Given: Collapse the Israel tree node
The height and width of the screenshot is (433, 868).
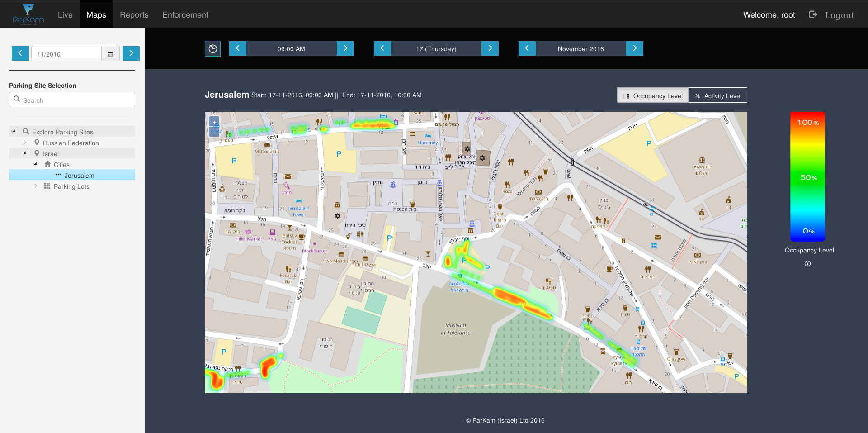Looking at the screenshot, I should coord(25,153).
